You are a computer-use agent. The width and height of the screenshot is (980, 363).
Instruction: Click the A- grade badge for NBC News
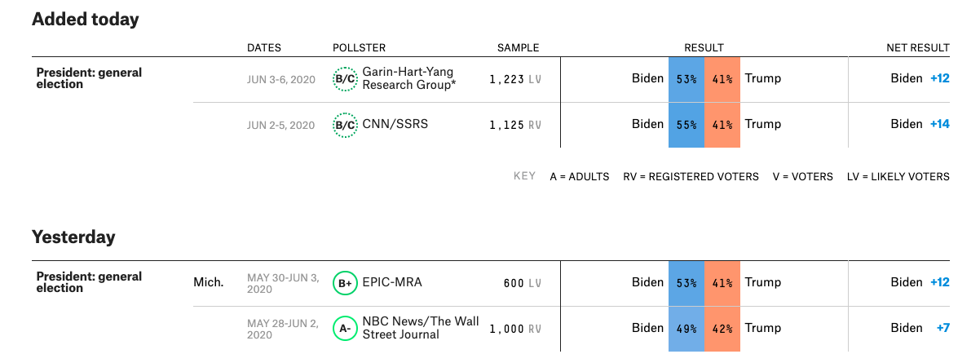[346, 328]
